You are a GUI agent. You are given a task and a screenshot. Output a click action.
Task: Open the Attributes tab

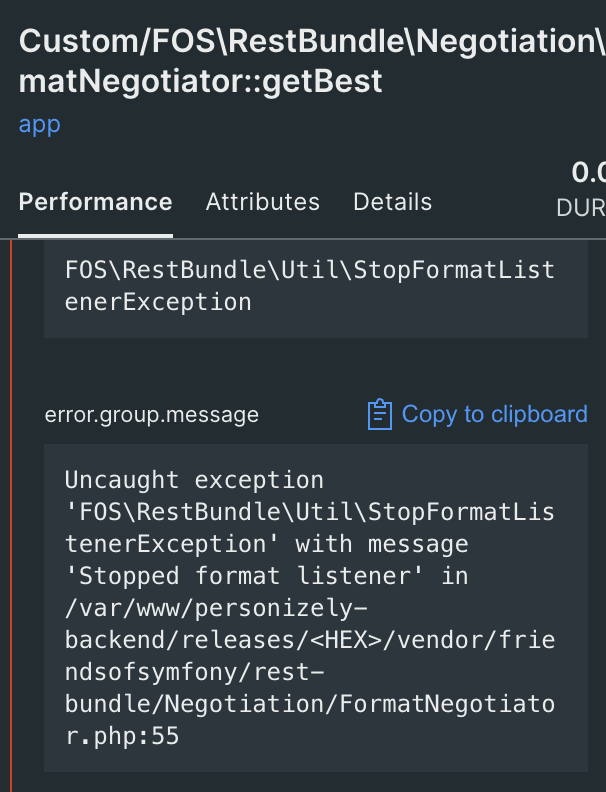263,202
